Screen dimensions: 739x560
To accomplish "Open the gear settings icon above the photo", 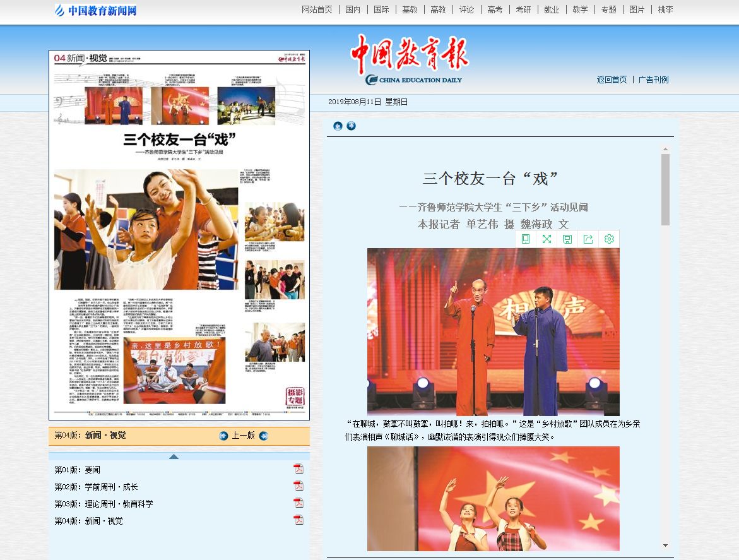I will pos(609,239).
